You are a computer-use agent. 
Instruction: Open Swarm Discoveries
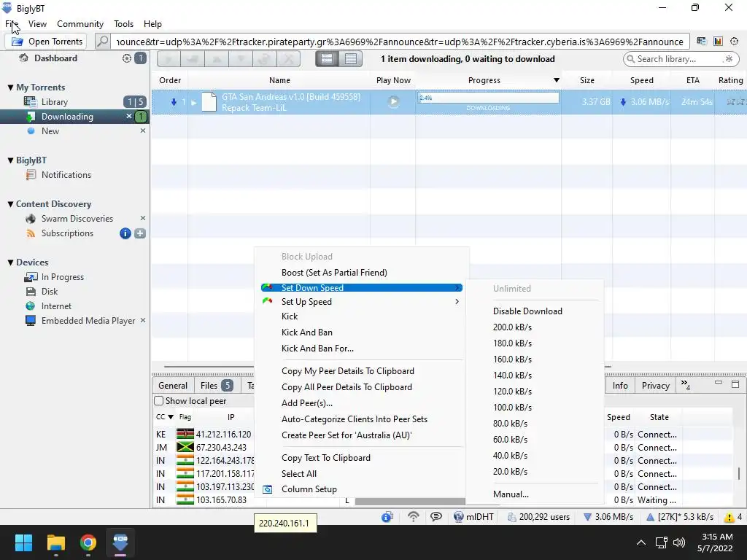pos(77,219)
